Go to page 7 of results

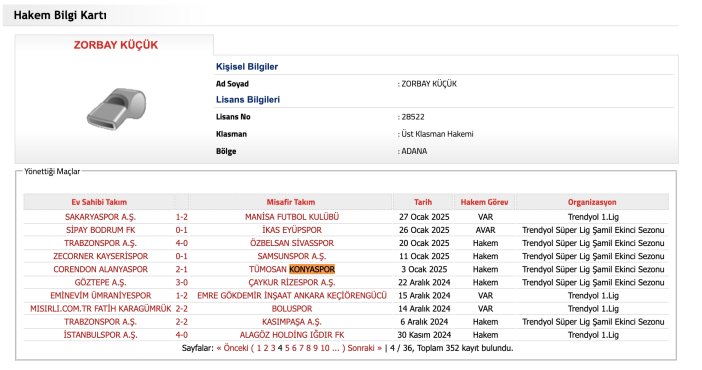(301, 348)
